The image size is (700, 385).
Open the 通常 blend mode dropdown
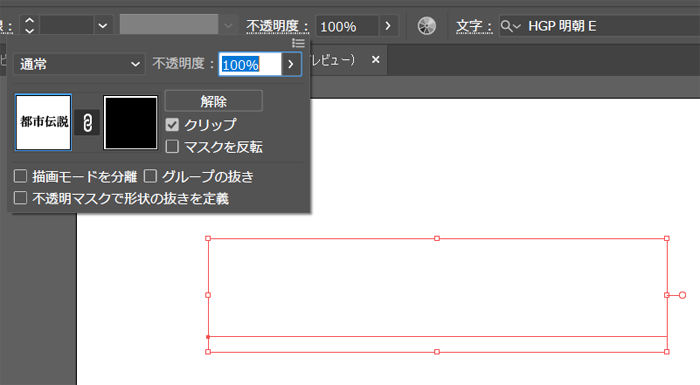point(79,64)
